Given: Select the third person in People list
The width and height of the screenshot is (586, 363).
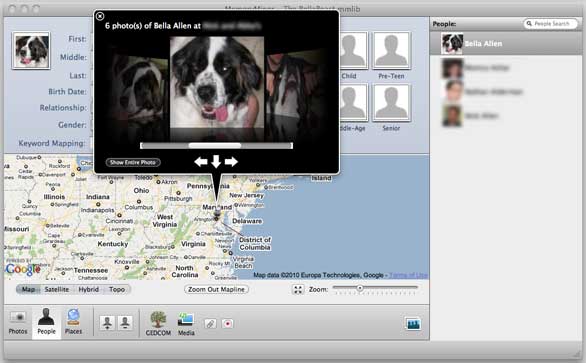Looking at the screenshot, I should (x=505, y=92).
